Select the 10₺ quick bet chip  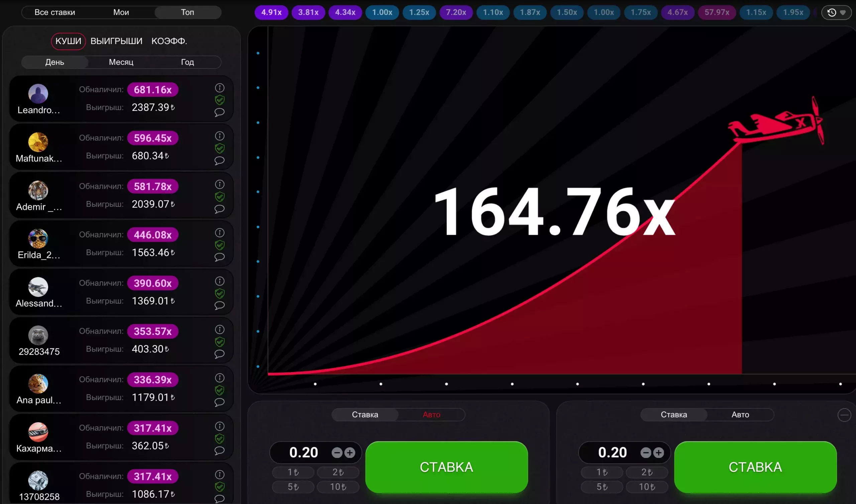coord(338,487)
